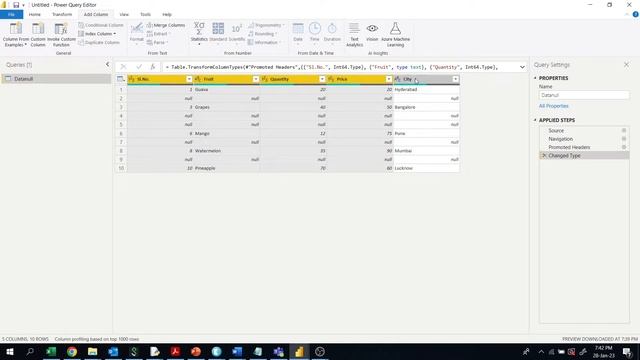Open the All Properties link
This screenshot has width=640, height=360.
point(553,106)
